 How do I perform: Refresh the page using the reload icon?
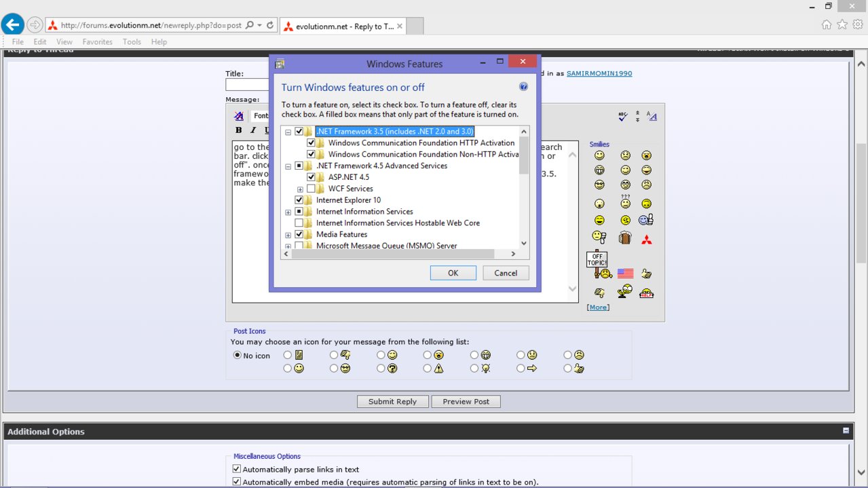270,25
